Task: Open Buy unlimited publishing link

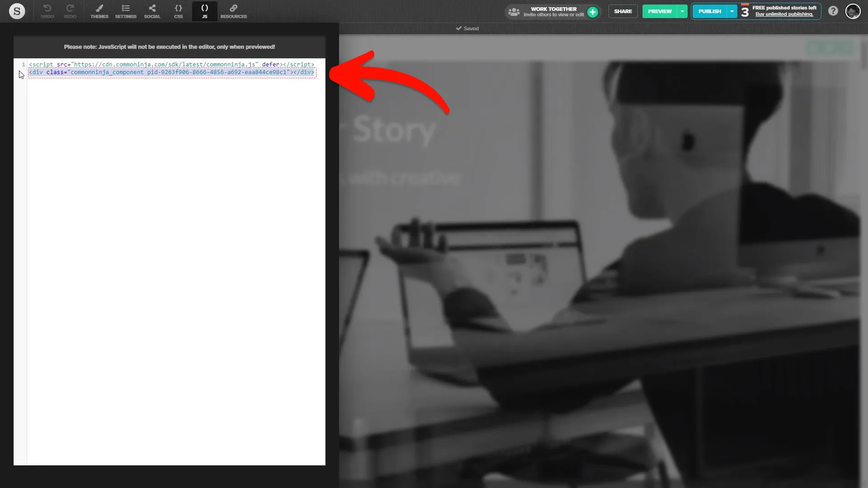Action: (784, 14)
